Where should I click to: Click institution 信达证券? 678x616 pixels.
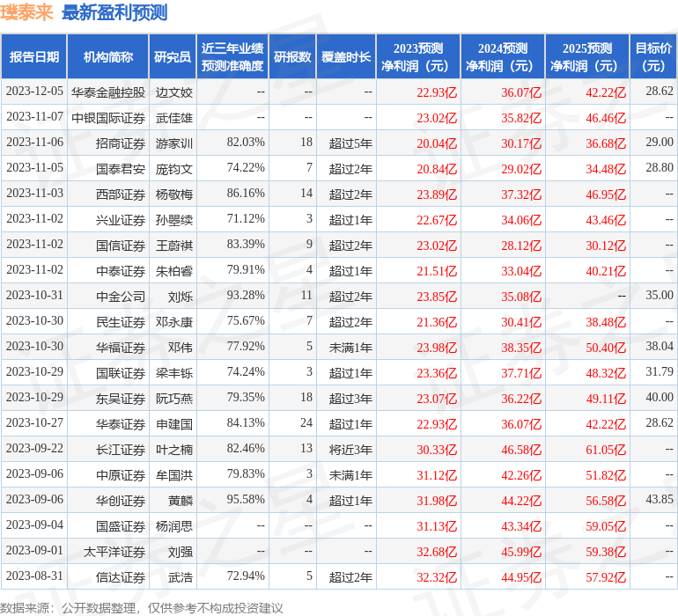tap(121, 576)
